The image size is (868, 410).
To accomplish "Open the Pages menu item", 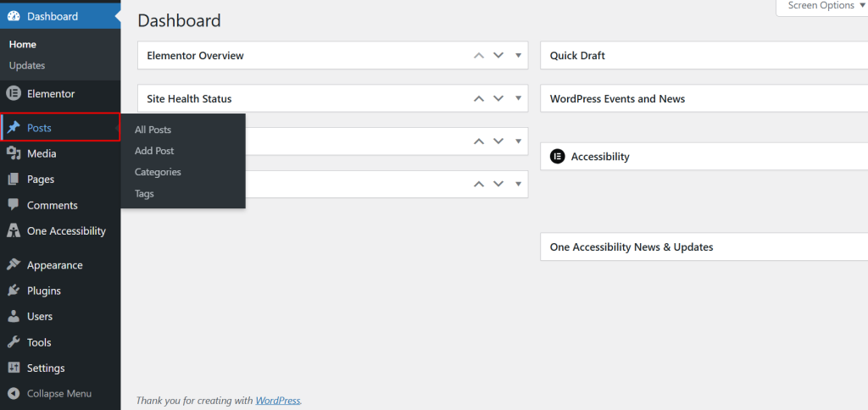I will 60,180.
